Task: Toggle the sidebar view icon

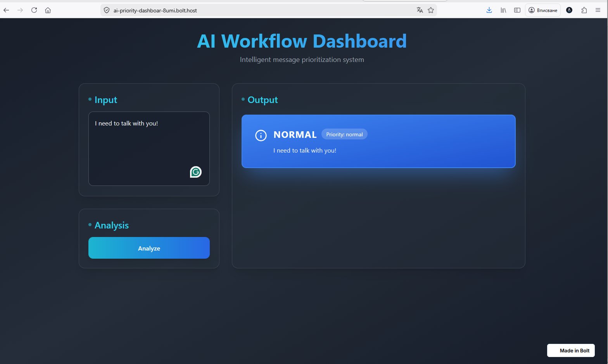Action: (517, 10)
